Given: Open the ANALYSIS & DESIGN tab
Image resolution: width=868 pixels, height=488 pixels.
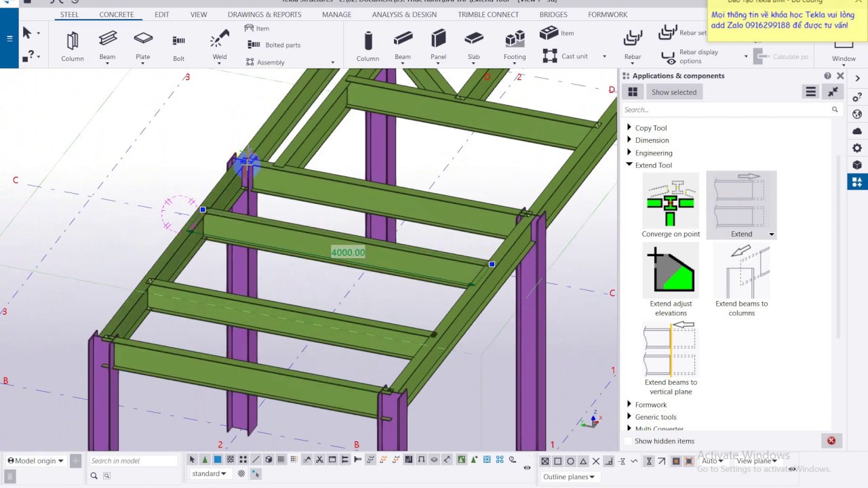Looking at the screenshot, I should (404, 14).
